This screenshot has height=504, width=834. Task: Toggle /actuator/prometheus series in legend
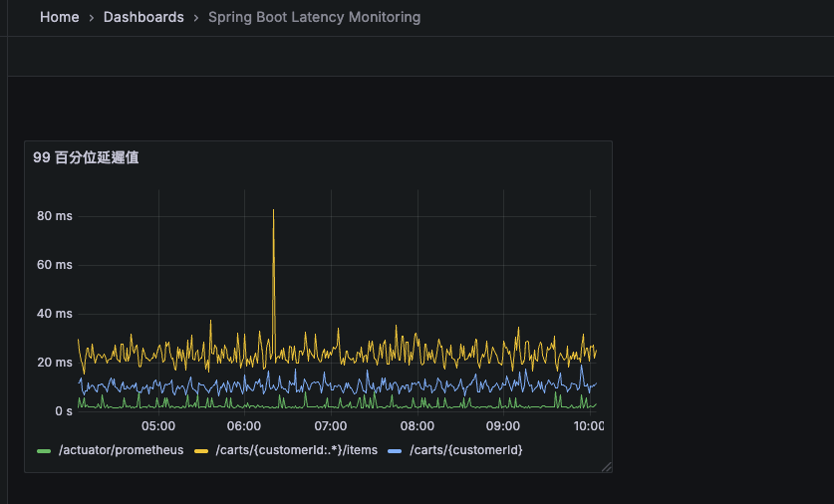(121, 450)
